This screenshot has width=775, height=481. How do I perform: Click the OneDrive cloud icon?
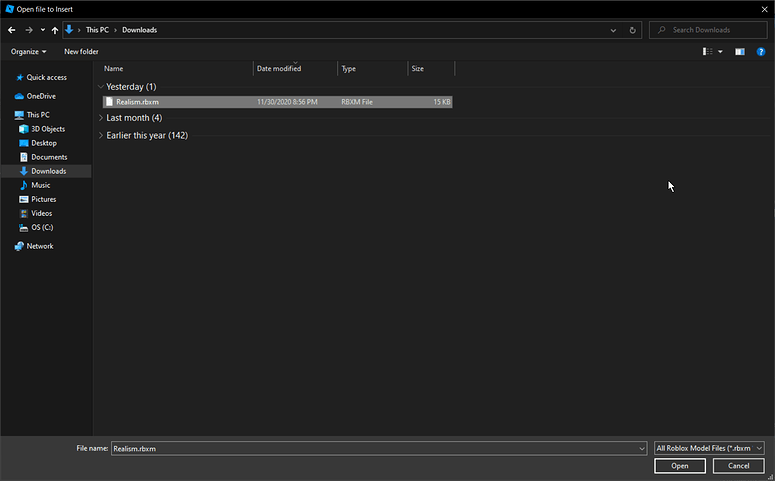point(19,96)
